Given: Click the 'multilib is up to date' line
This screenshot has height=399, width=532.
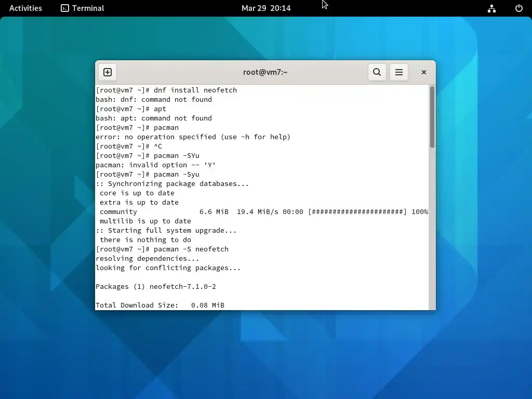Looking at the screenshot, I should [x=145, y=221].
